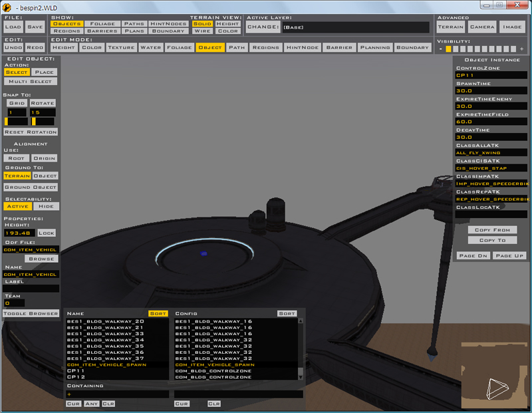
Task: Click Ground Object button
Action: pos(31,187)
